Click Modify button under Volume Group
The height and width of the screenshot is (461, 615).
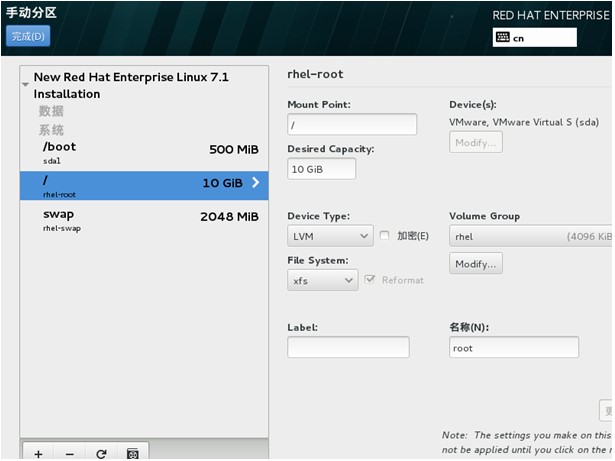point(476,264)
